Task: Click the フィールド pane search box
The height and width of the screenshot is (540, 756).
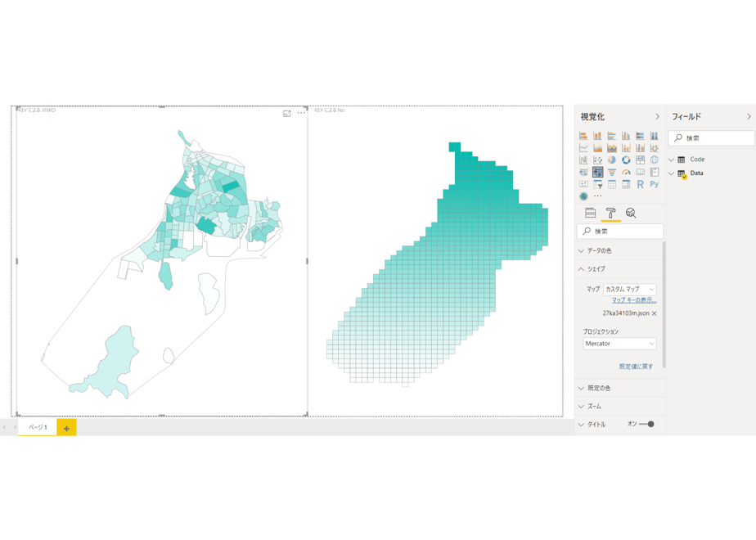Action: [711, 138]
